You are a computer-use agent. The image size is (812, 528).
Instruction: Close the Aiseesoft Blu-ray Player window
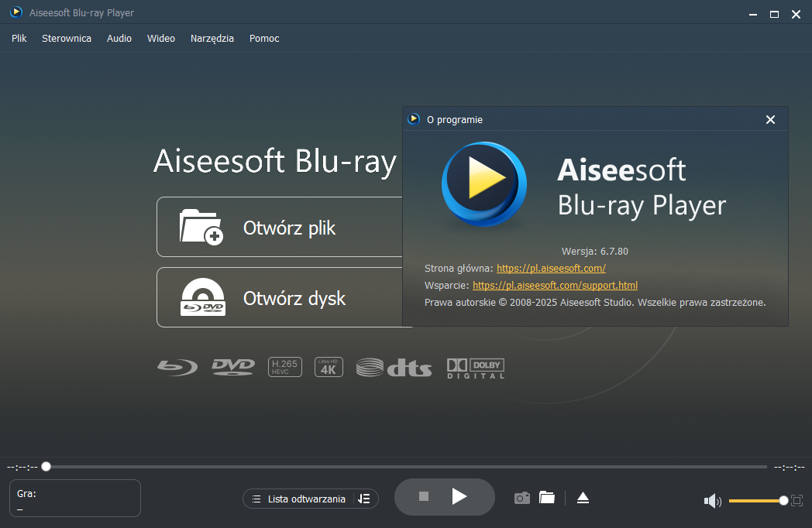pos(796,15)
